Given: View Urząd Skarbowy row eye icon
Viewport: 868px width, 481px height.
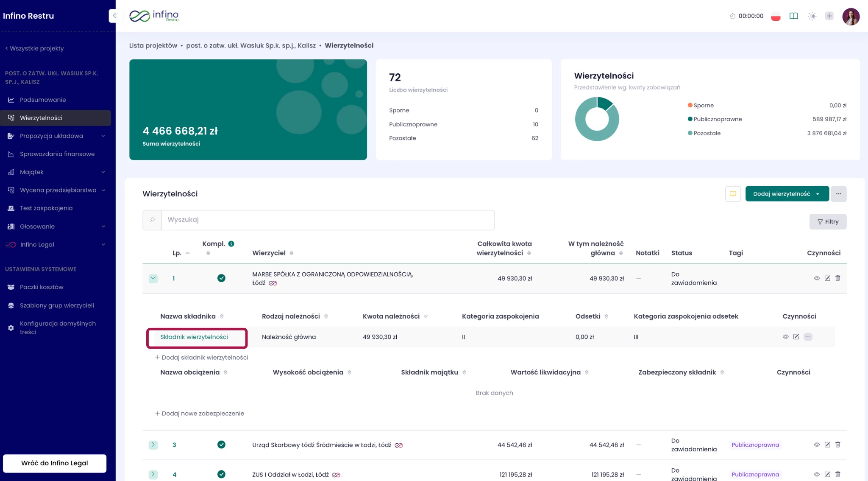Looking at the screenshot, I should coord(817,445).
